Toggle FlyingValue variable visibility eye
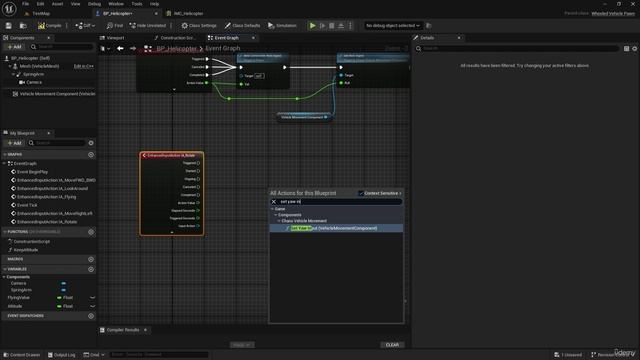The height and width of the screenshot is (360, 640). 92,298
